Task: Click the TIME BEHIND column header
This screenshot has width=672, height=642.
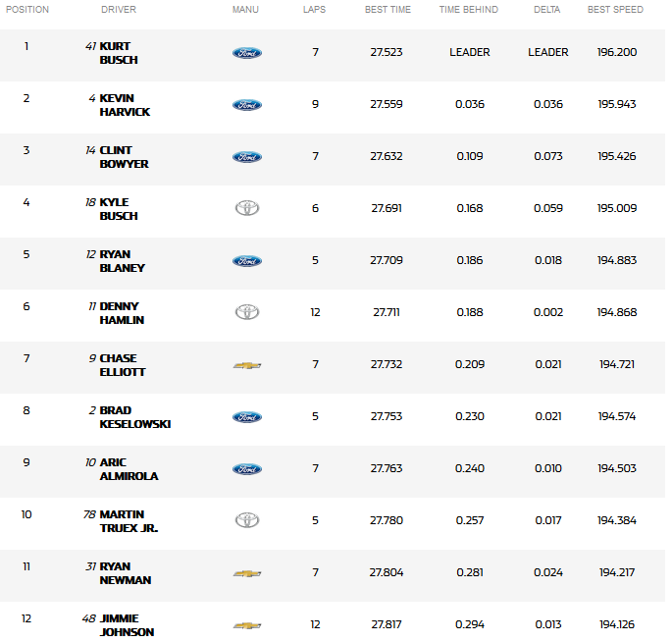Action: tap(468, 10)
